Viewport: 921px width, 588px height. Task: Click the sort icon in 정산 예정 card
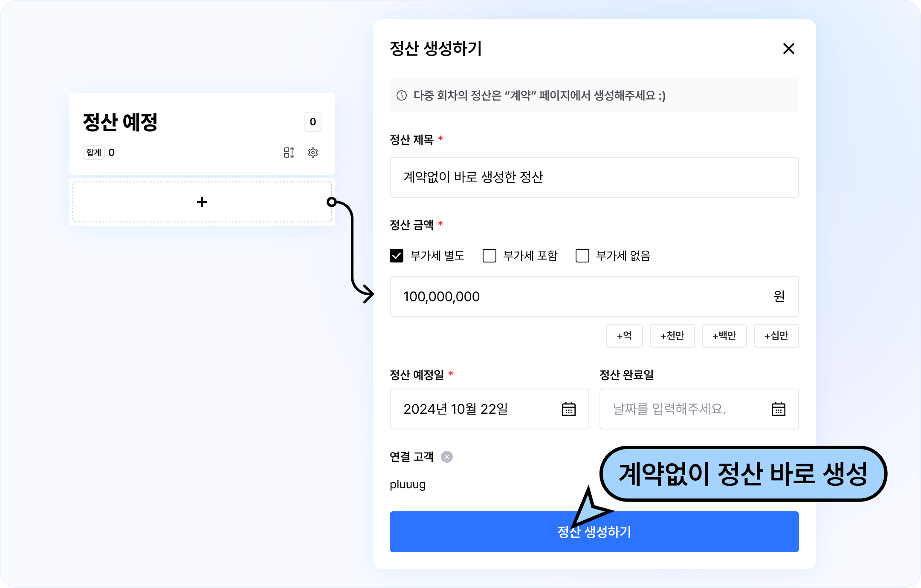tap(289, 153)
